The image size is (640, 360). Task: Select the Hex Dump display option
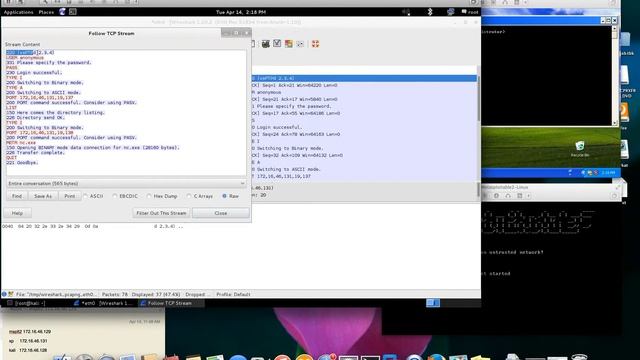162,196
